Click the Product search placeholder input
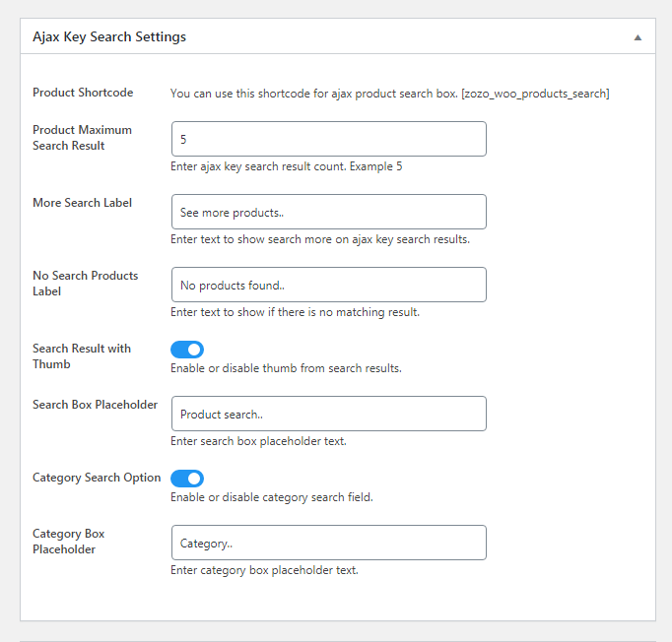The width and height of the screenshot is (672, 642). tap(329, 414)
